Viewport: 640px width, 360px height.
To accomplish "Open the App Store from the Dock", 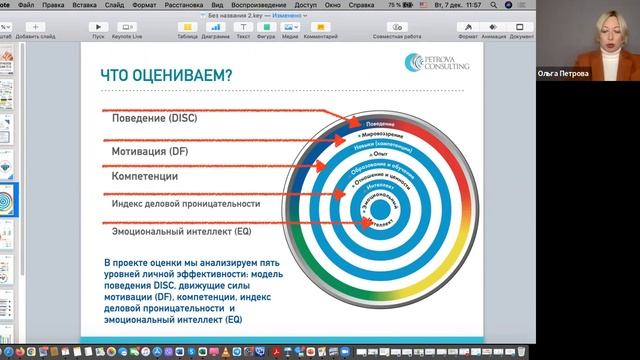I will point(157,352).
